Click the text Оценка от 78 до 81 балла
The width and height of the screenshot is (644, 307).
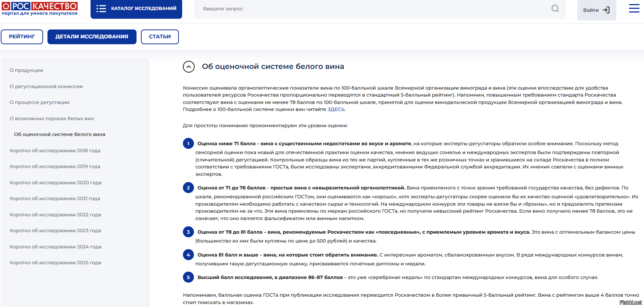[230, 232]
